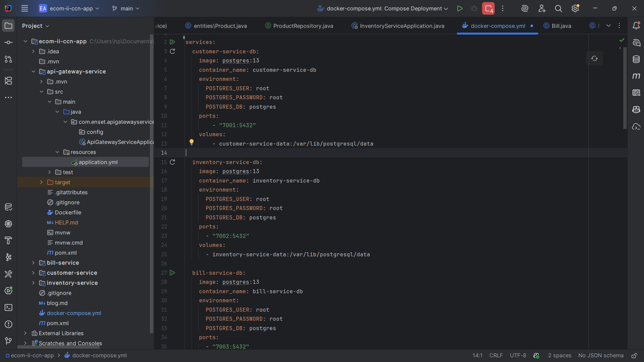
Task: Switch to the Bill.java tab
Action: click(x=561, y=26)
